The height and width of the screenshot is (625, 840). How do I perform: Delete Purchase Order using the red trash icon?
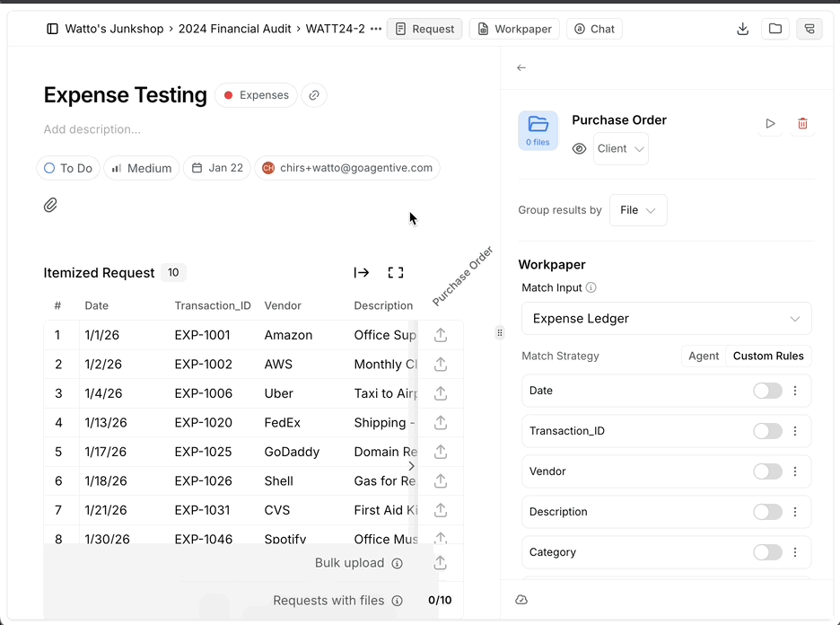(x=802, y=125)
